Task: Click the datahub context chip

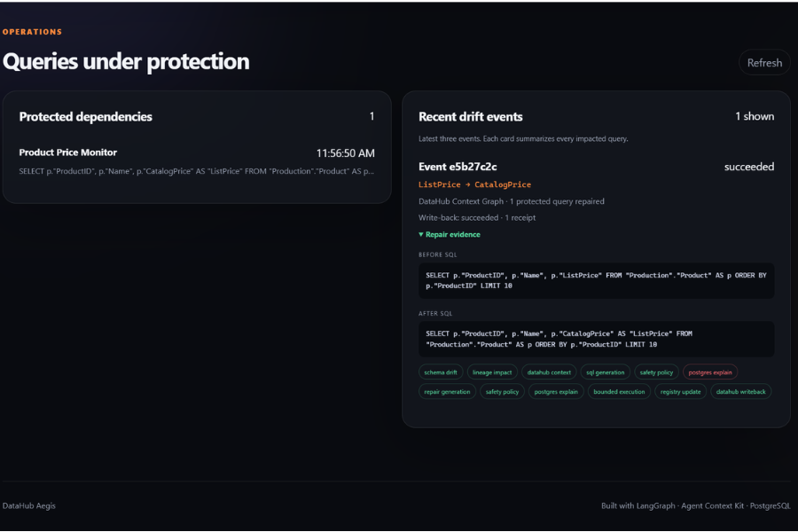Action: pyautogui.click(x=549, y=372)
